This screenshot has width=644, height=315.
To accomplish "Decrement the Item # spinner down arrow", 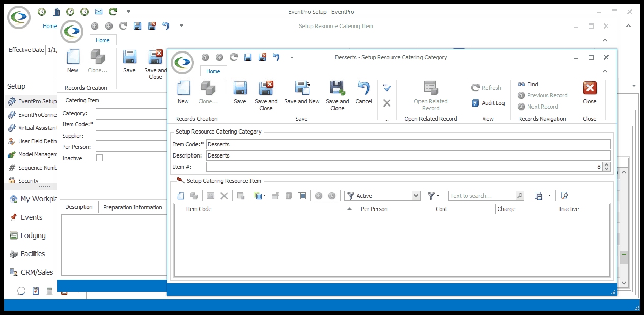I will point(606,169).
